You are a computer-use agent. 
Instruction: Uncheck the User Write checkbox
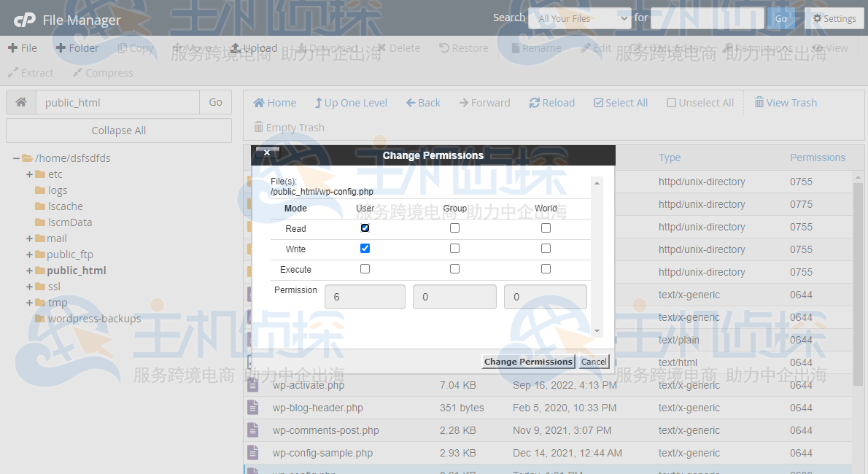(x=365, y=248)
